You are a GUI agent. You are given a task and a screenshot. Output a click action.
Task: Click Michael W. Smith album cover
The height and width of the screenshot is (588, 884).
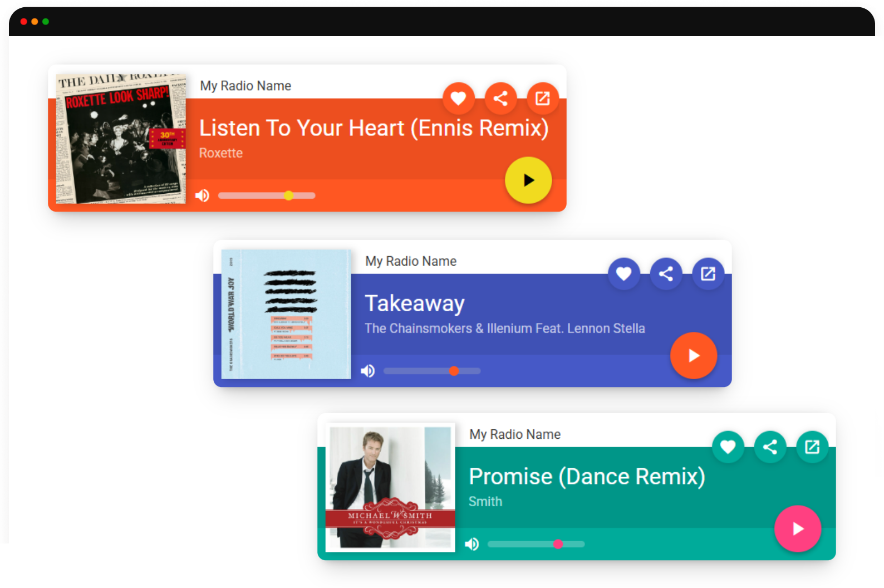[x=390, y=487]
